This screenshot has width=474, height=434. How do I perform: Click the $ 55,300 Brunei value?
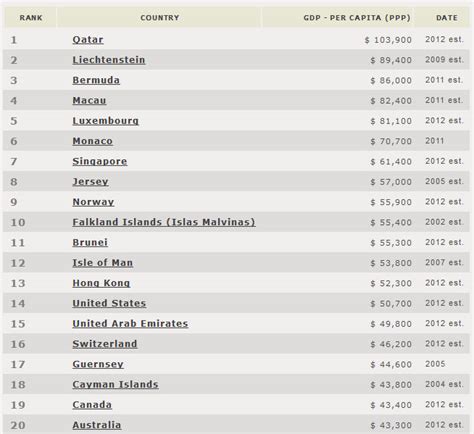(x=391, y=243)
